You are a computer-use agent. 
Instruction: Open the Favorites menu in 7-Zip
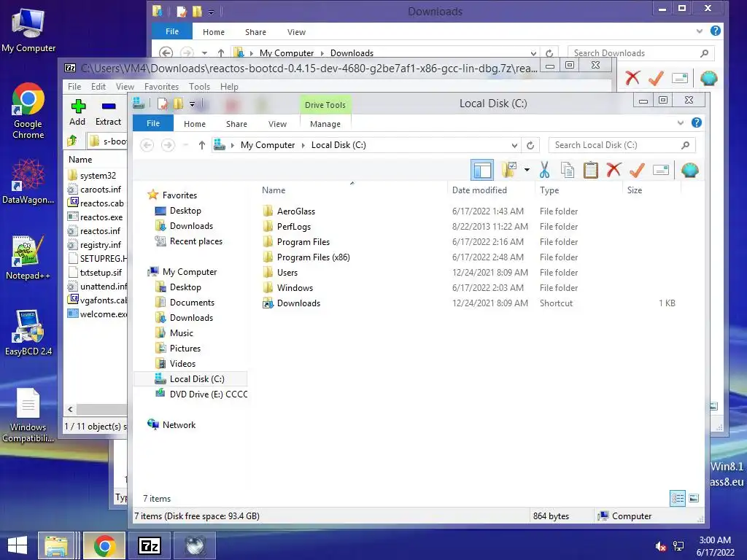(161, 87)
